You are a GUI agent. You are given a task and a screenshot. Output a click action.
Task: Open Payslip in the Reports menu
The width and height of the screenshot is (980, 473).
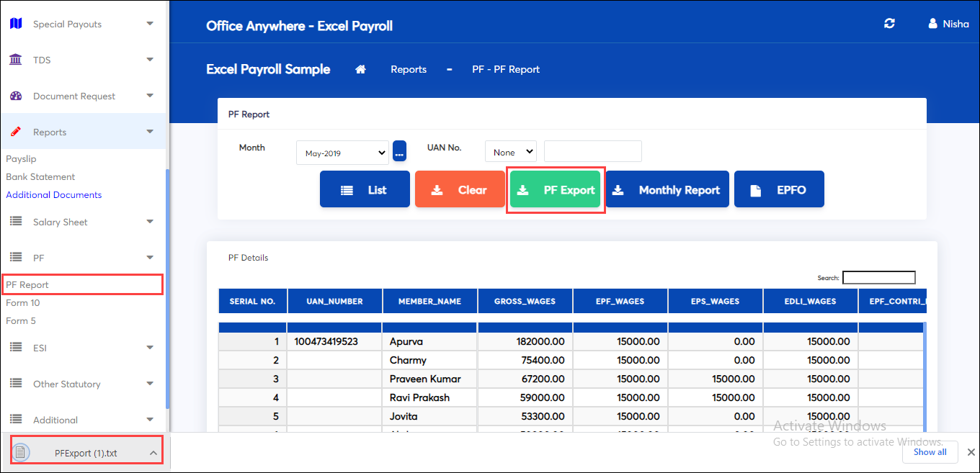point(21,158)
